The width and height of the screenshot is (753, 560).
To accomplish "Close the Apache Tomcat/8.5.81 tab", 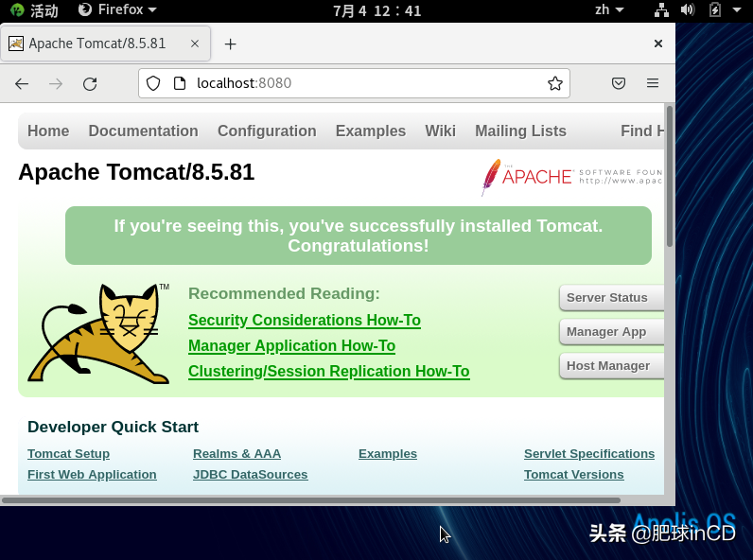I will point(195,44).
